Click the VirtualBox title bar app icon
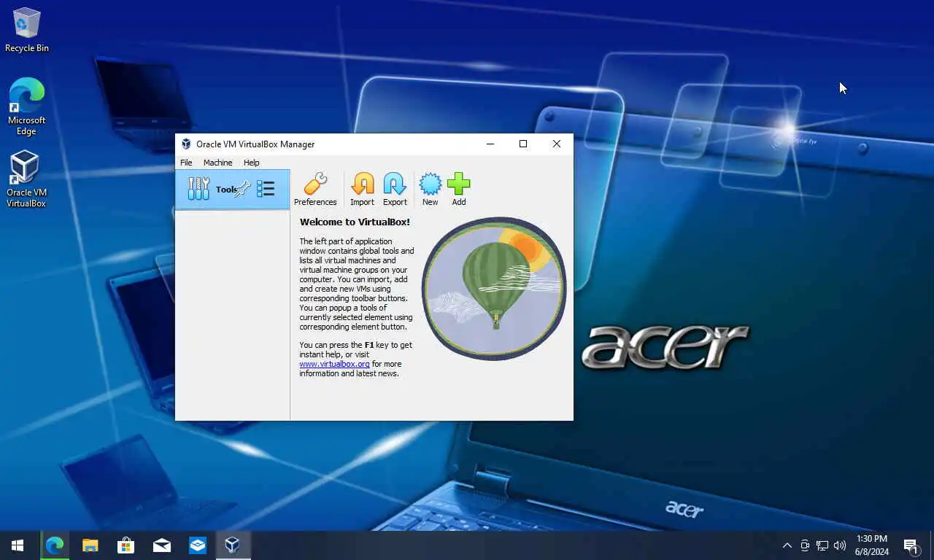934x560 pixels. click(x=186, y=144)
